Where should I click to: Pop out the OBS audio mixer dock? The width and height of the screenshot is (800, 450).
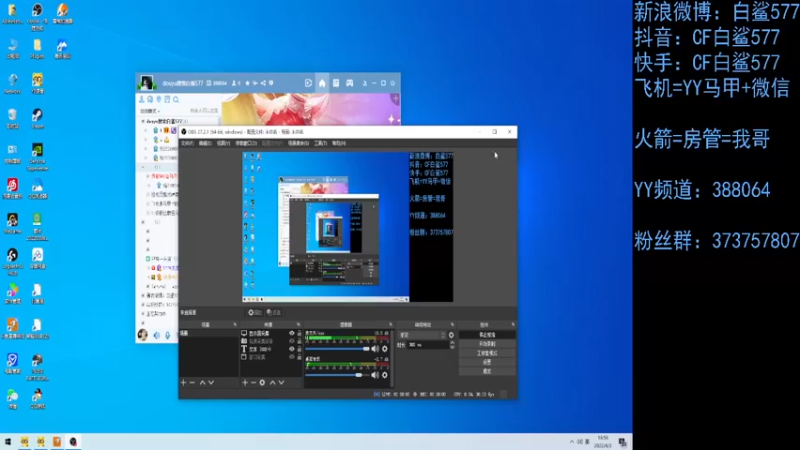pos(391,324)
